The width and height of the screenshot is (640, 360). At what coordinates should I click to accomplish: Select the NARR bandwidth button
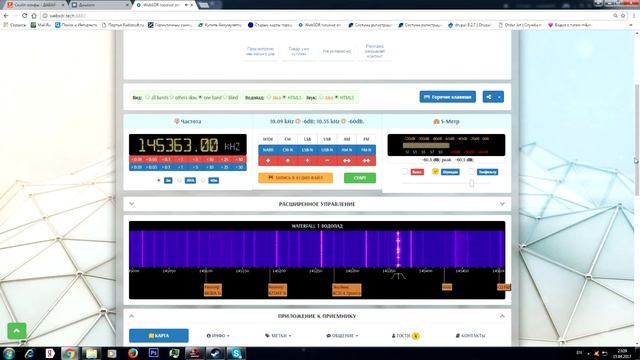pyautogui.click(x=268, y=150)
